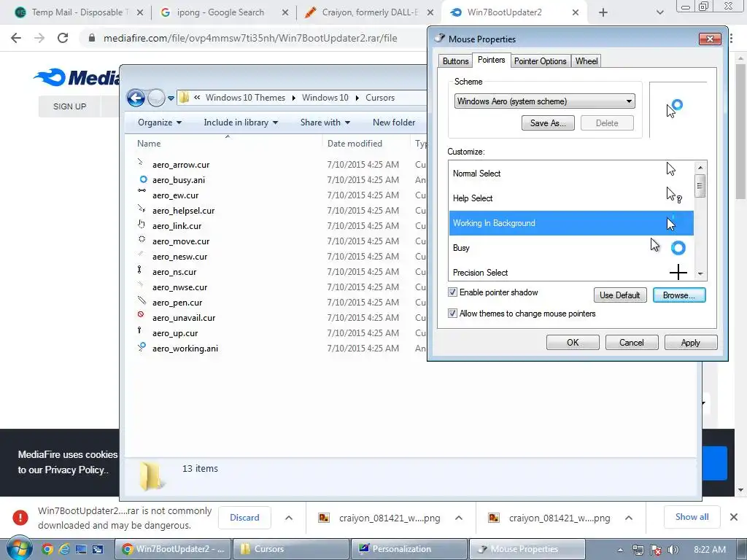Switch to Buttons tab
Screen dimensions: 747x560
pyautogui.click(x=455, y=61)
